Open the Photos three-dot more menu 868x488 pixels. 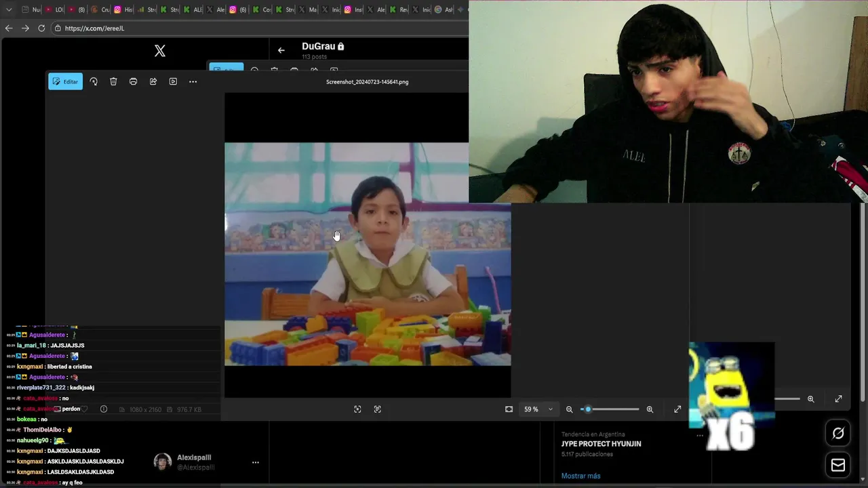coord(193,81)
